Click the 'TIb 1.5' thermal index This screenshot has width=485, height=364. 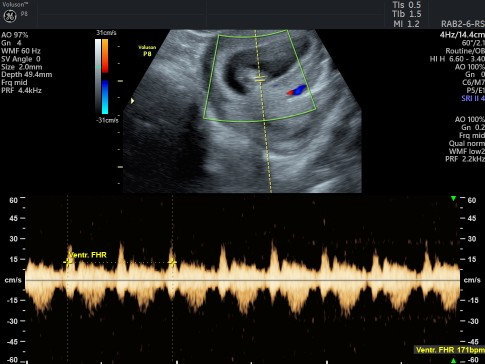pos(407,14)
